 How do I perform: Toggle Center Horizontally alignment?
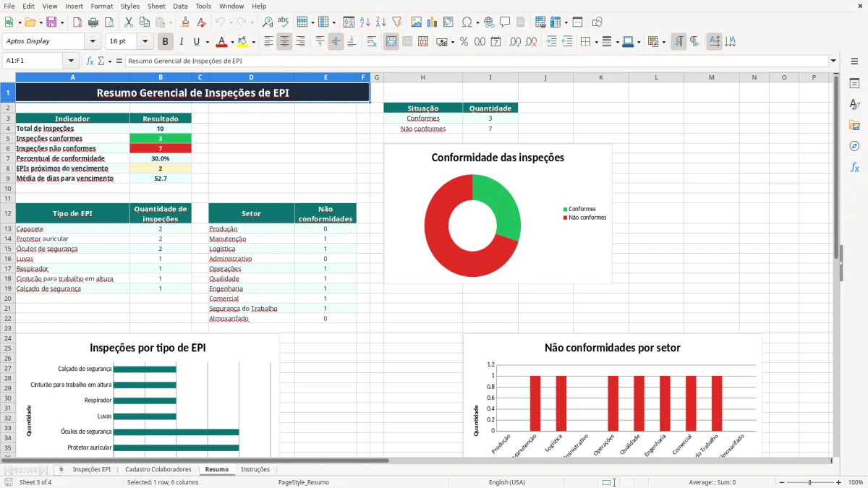click(x=284, y=42)
